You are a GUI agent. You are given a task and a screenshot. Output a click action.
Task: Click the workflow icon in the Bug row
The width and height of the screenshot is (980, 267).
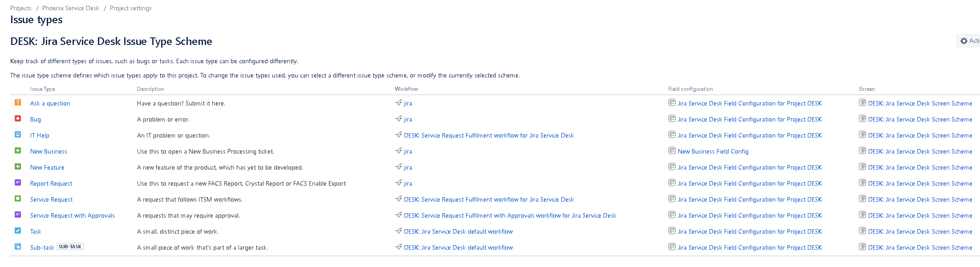tap(398, 119)
